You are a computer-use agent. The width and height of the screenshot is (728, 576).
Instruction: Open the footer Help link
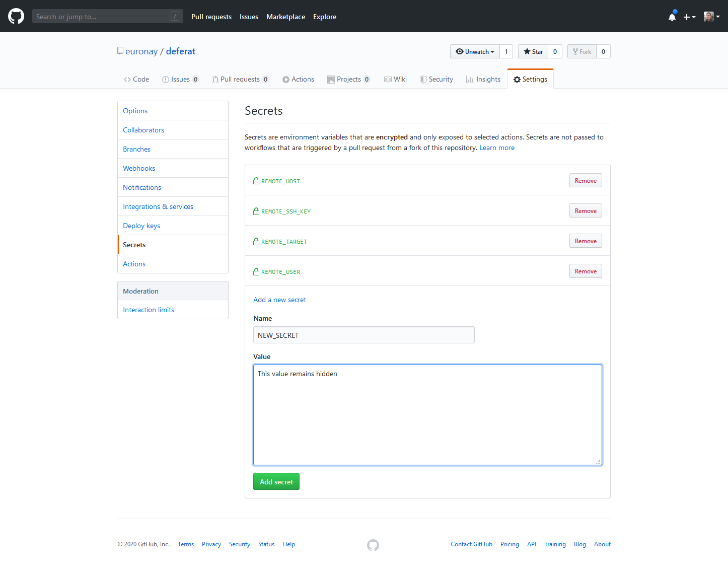click(288, 544)
